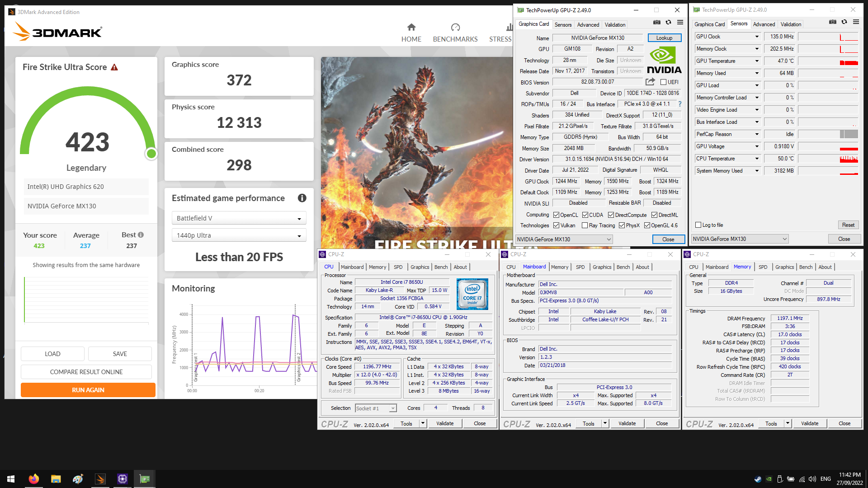This screenshot has height=488, width=868.
Task: Open the Graphics tab in CPU-Z Memory window
Action: tap(784, 267)
